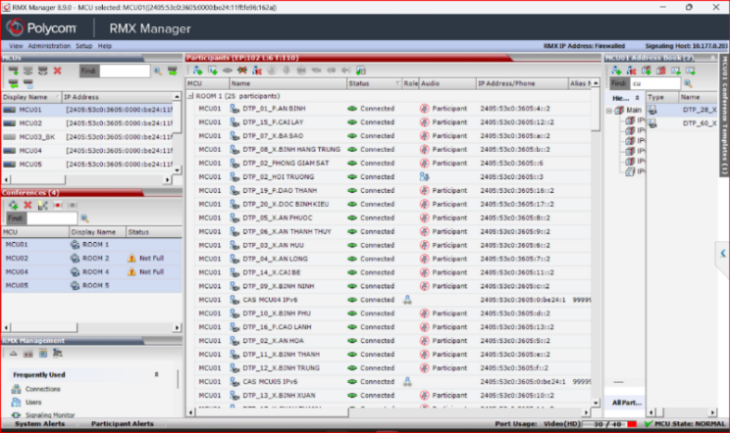
Task: Click the Video(HD) port usage gauge
Action: pos(608,424)
